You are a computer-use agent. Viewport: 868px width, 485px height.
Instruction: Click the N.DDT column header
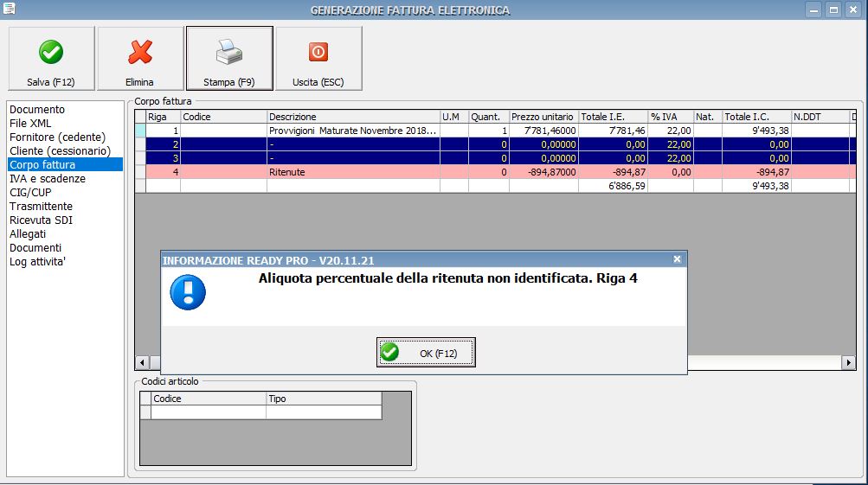820,117
